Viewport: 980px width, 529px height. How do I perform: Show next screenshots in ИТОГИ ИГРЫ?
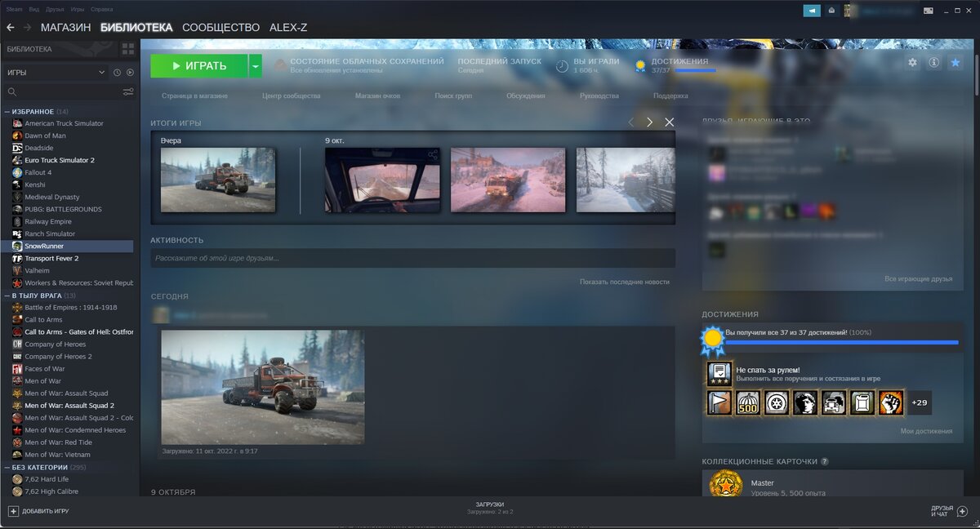[x=649, y=122]
